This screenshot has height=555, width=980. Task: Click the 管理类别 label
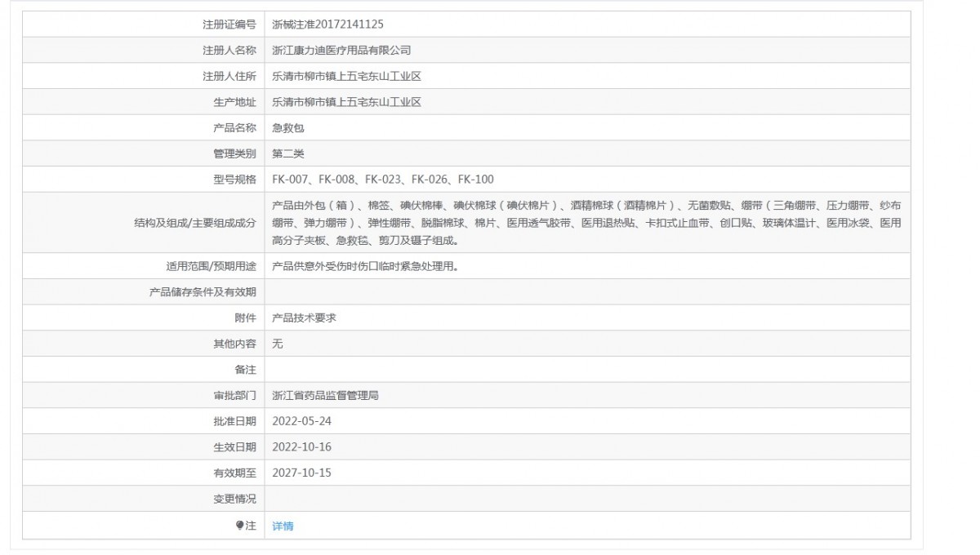point(234,153)
